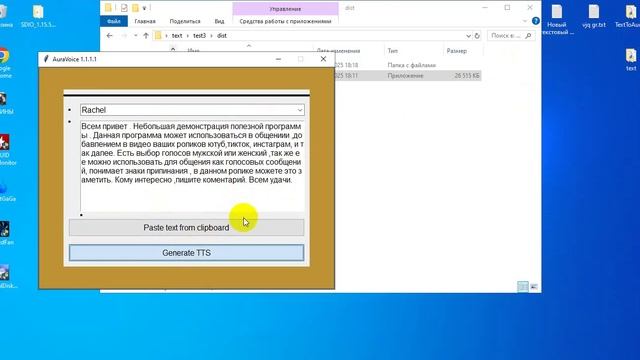Select the Папка с файлами row
640x360 pixels.
tap(411, 65)
